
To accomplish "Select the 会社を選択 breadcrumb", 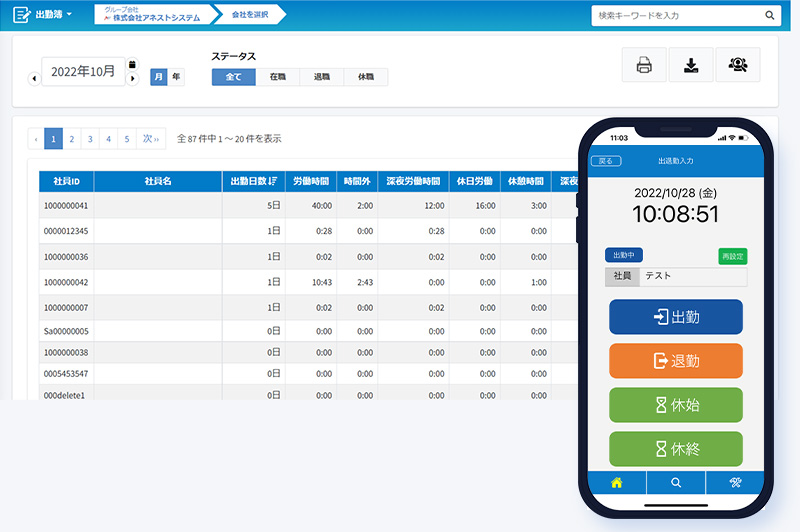I will 248,15.
